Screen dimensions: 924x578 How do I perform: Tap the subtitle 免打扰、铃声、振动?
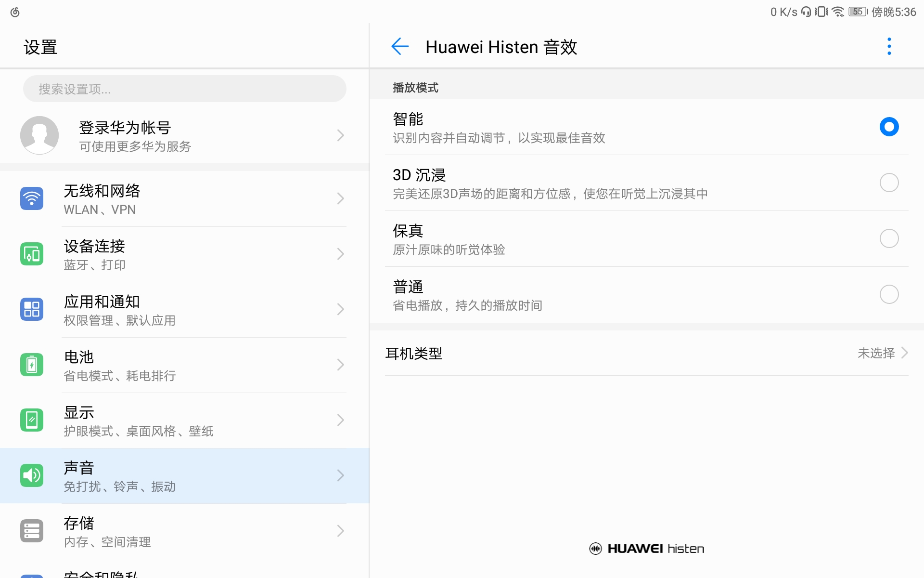pyautogui.click(x=119, y=486)
